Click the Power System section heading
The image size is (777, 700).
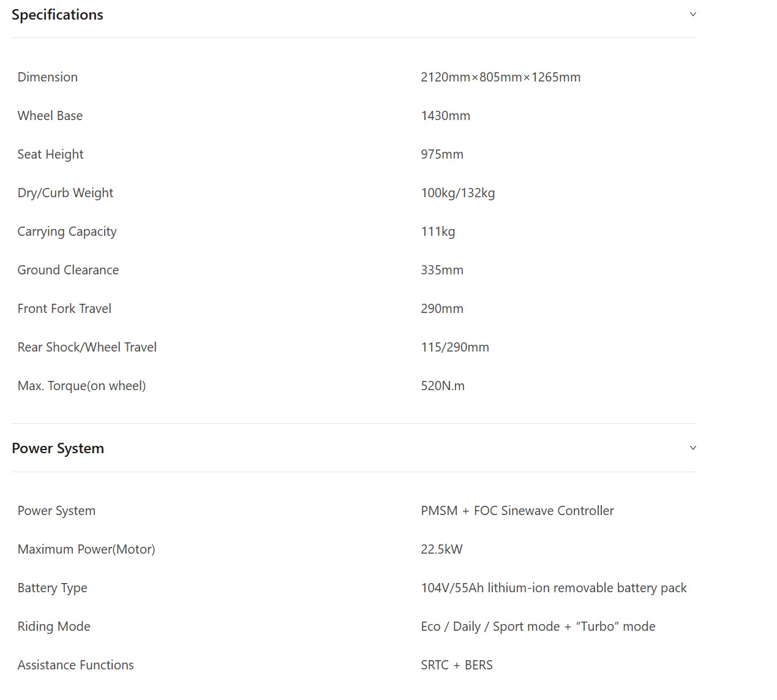[x=58, y=448]
